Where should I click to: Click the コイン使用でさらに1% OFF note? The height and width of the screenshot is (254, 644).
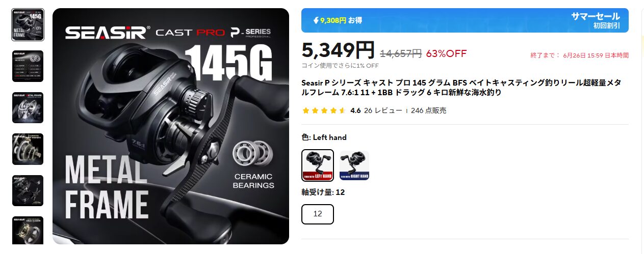(340, 66)
